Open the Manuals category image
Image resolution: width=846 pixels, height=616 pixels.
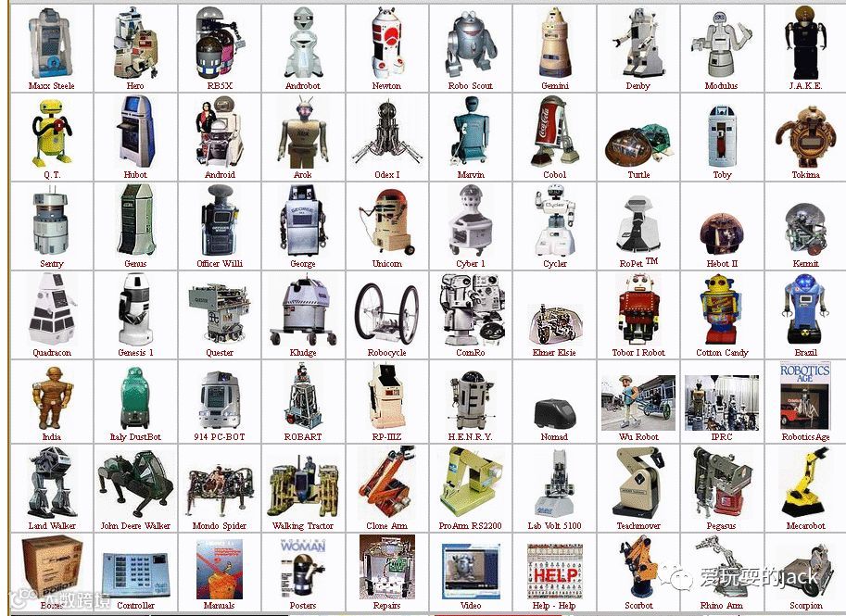219,570
